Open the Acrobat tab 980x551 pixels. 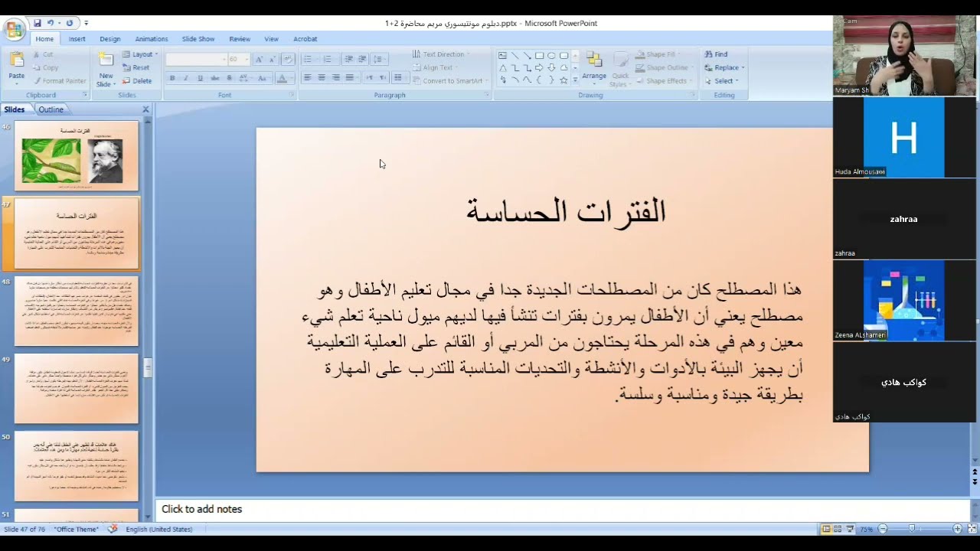(x=305, y=38)
